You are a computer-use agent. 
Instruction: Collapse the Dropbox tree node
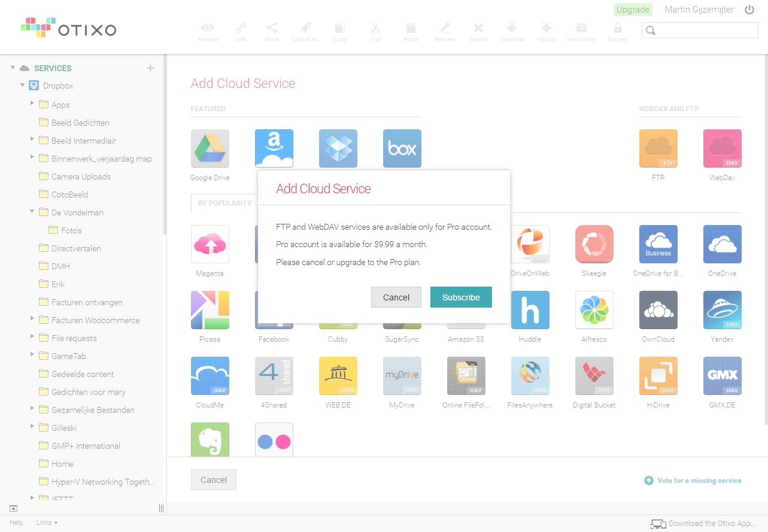pyautogui.click(x=23, y=85)
